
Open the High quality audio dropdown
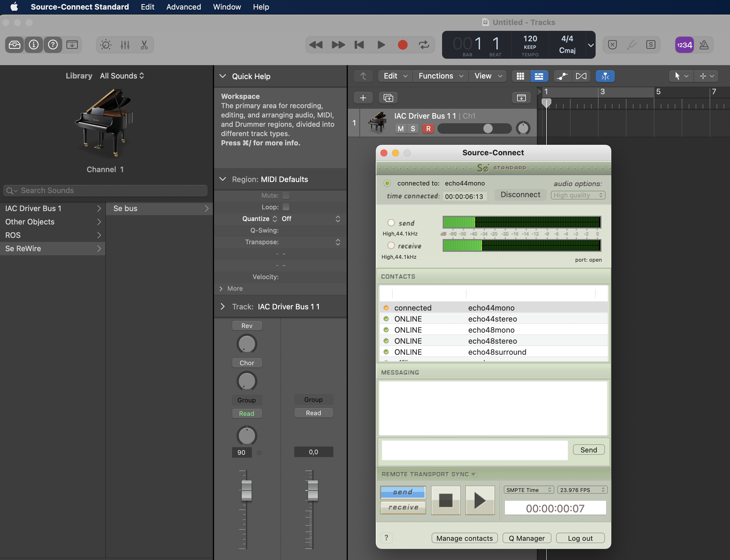point(578,195)
